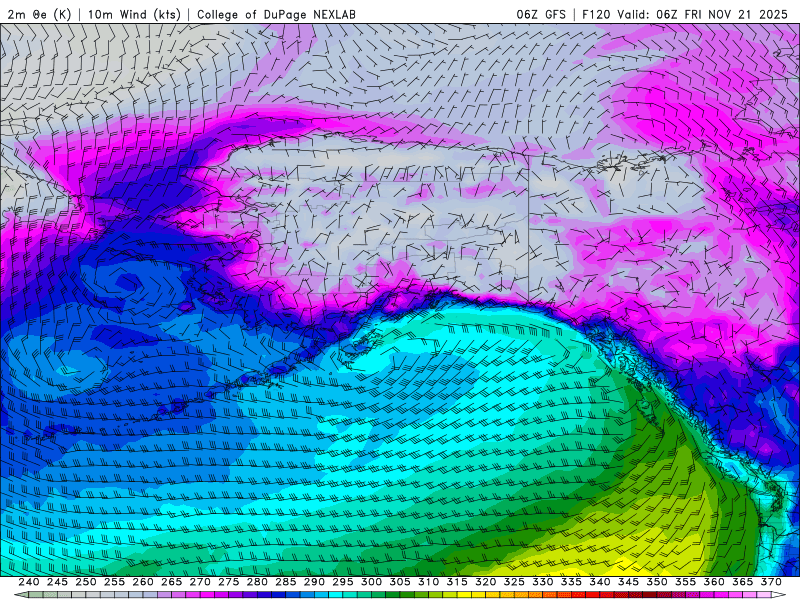This screenshot has height=600, width=800.
Task: Click the 285 value on the color scale
Action: 286,582
